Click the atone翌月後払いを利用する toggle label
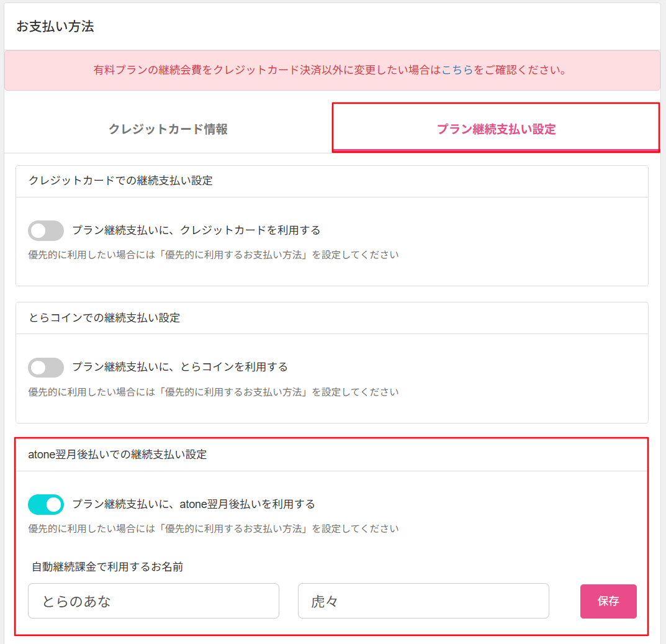The image size is (666, 644). coord(194,504)
